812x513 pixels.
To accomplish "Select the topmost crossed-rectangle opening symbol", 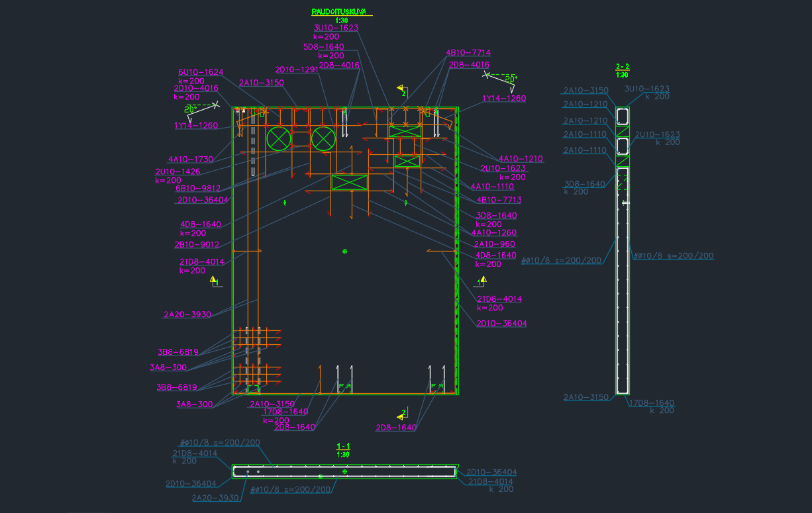I will click(x=405, y=131).
